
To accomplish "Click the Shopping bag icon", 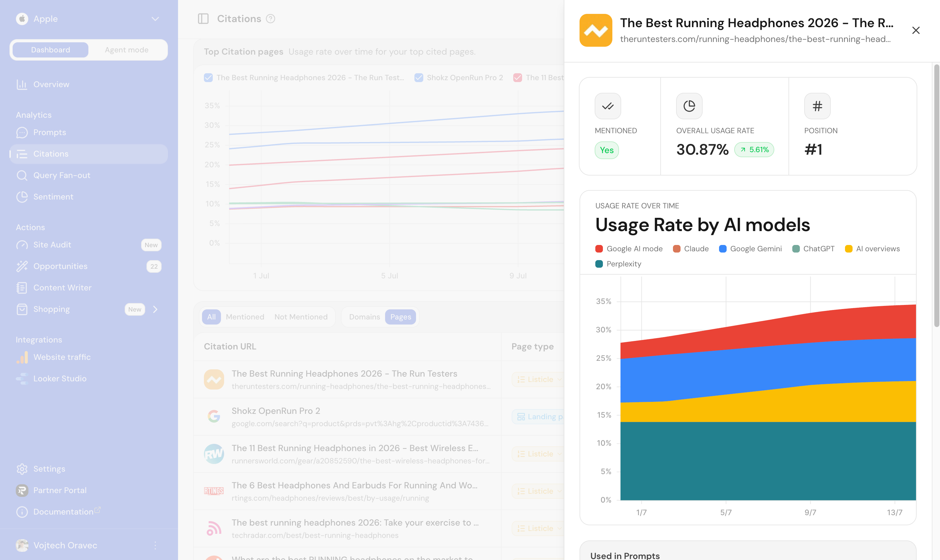I will (x=22, y=309).
